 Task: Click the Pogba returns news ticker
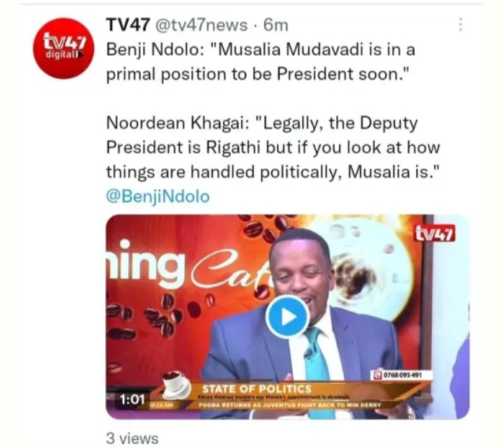pyautogui.click(x=290, y=405)
